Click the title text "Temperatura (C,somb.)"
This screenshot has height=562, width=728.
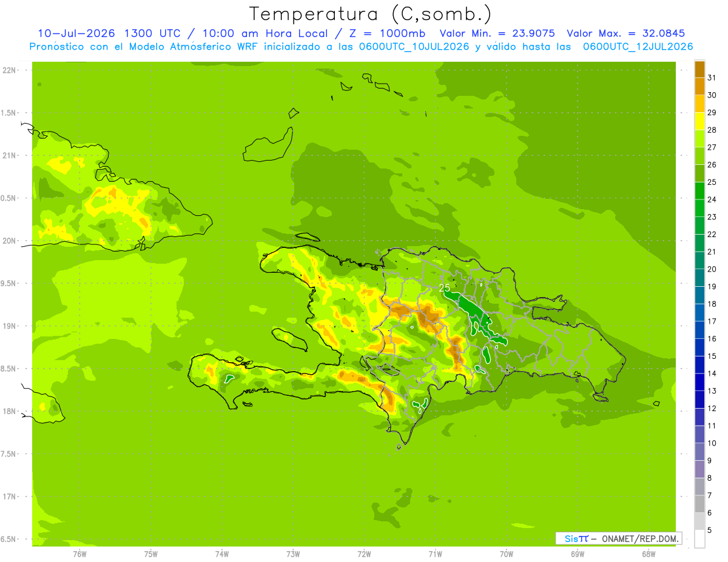(370, 14)
